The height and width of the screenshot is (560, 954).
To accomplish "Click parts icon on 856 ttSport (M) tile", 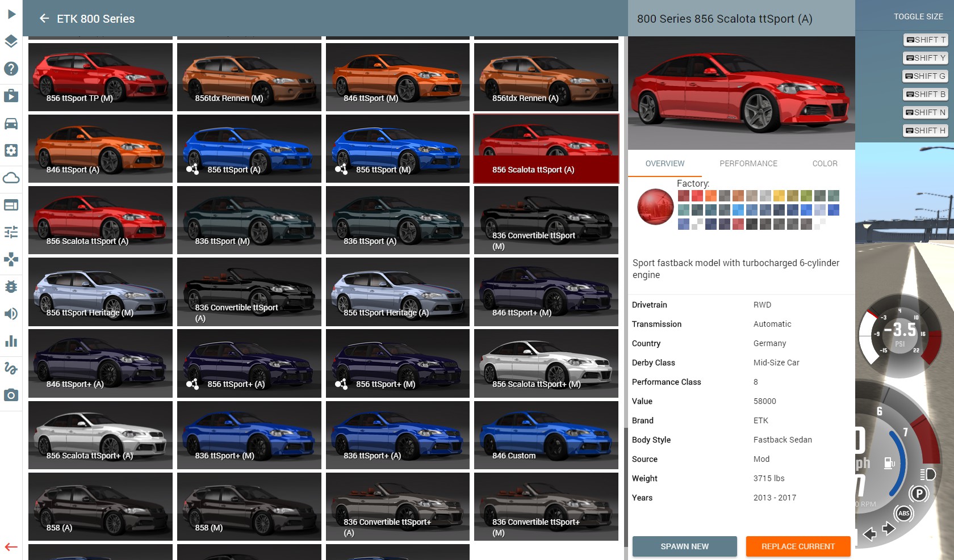I will click(341, 169).
